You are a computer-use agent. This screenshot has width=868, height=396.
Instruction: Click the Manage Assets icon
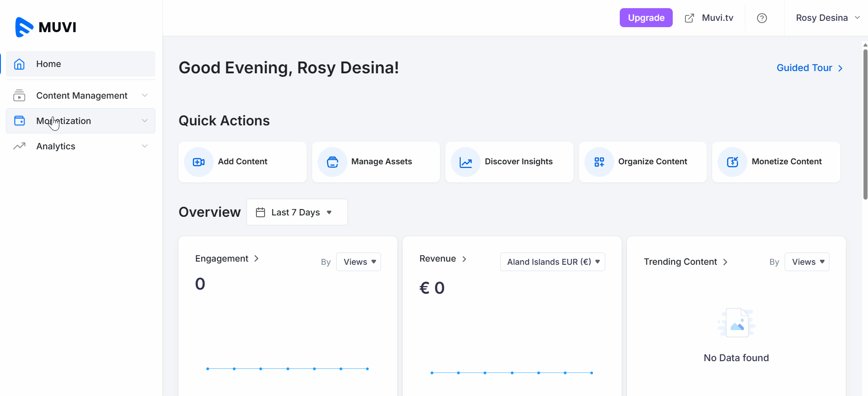[x=332, y=162]
